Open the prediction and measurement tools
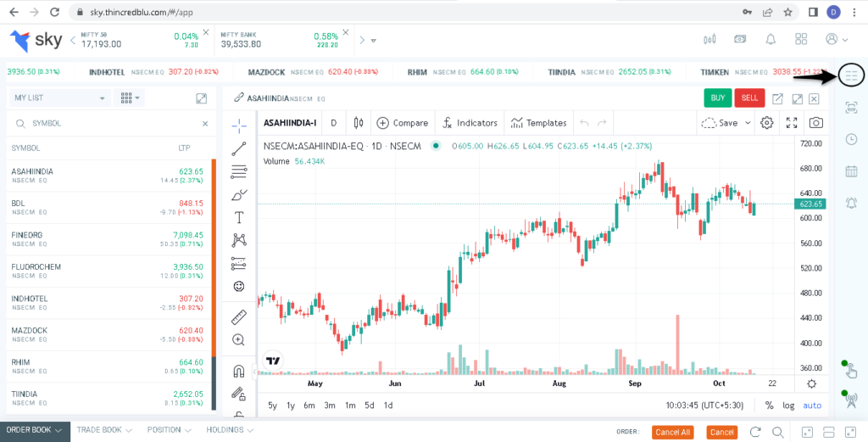 tap(239, 264)
